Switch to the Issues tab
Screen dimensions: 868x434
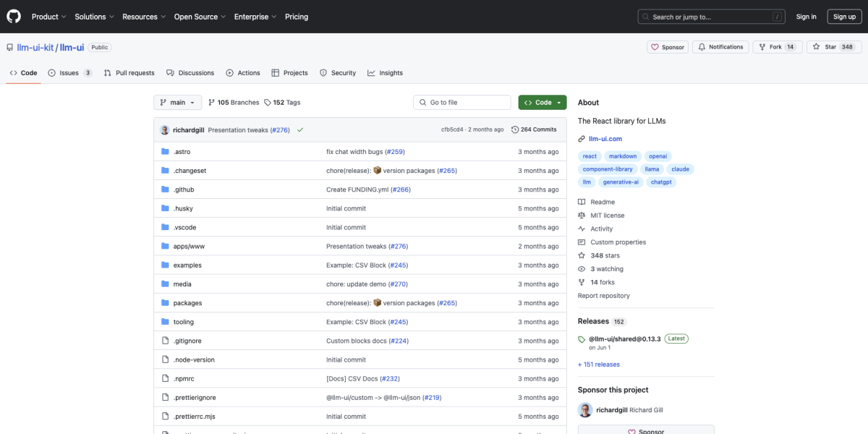point(69,73)
